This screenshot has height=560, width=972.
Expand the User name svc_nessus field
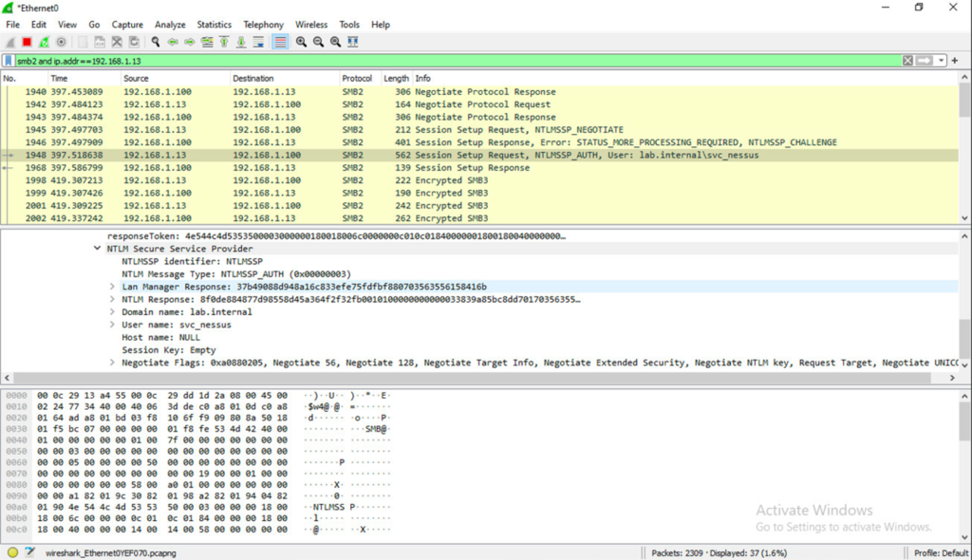(x=112, y=325)
